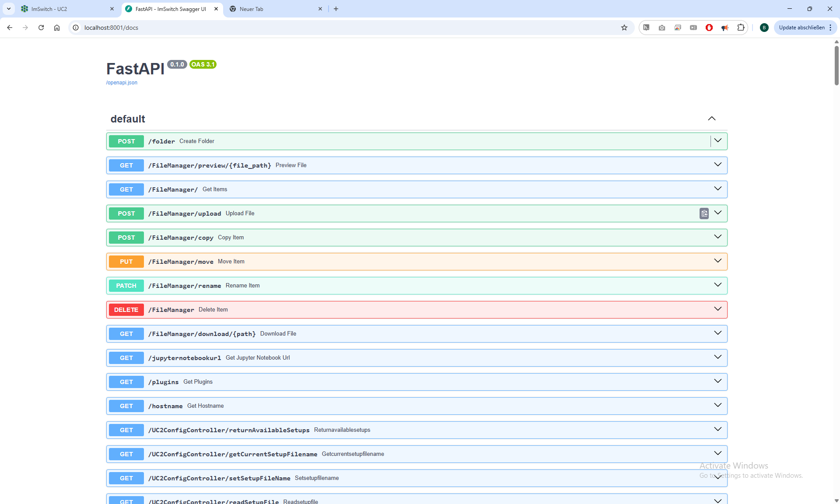This screenshot has height=504, width=840.
Task: Expand the Move Item endpoint arrow
Action: [x=718, y=261]
